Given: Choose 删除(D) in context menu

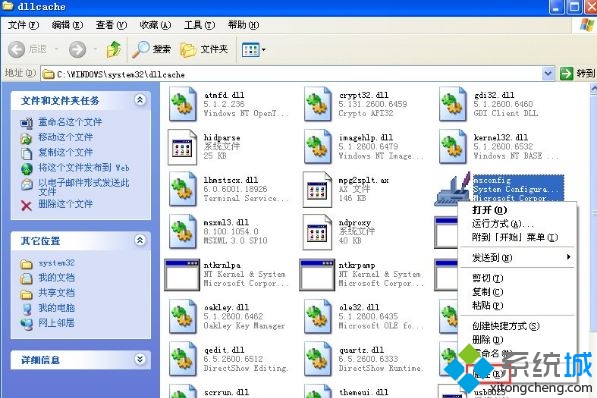Looking at the screenshot, I should pyautogui.click(x=517, y=339).
